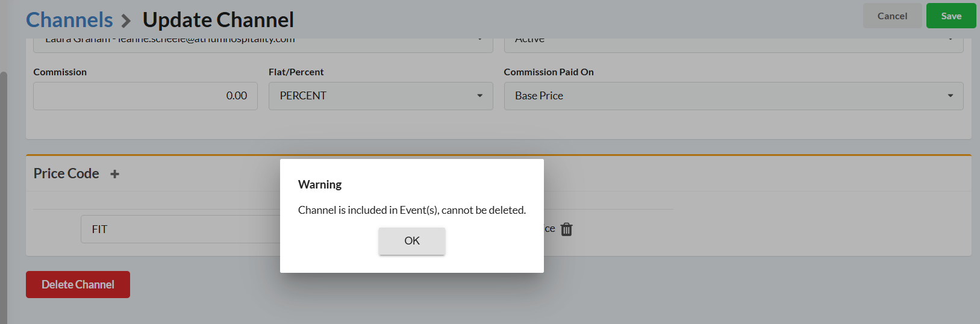Click the plus icon beside Price Code
This screenshot has width=980, height=324.
114,174
